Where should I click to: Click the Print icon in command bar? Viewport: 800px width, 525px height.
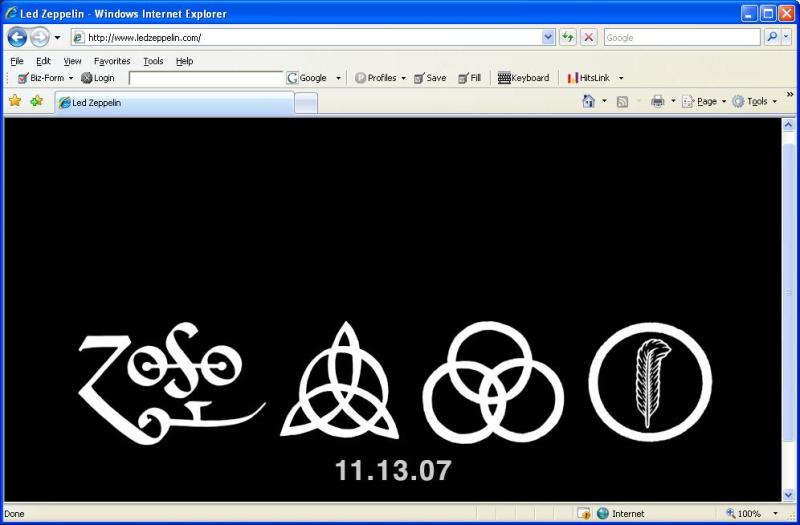[x=657, y=101]
